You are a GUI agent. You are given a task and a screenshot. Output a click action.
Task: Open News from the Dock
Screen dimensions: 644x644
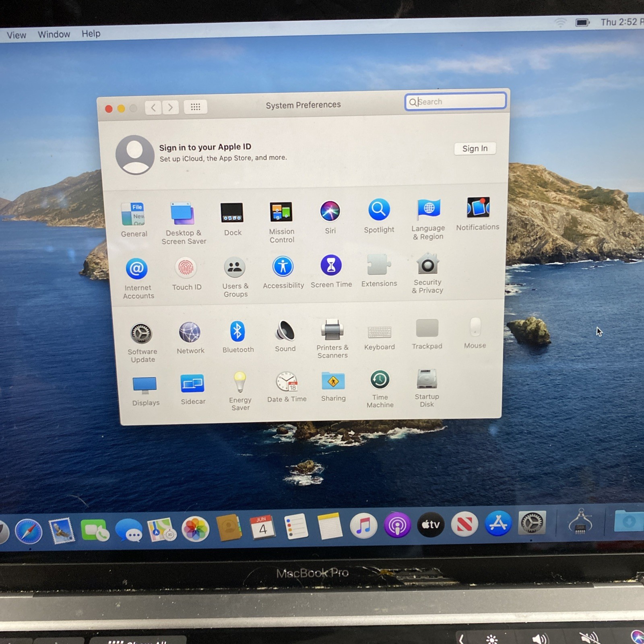click(464, 524)
